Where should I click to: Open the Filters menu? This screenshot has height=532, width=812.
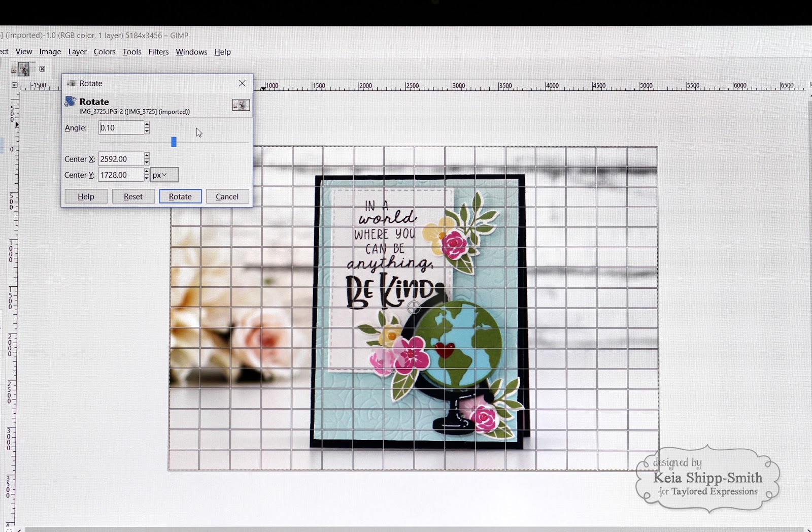pyautogui.click(x=158, y=52)
